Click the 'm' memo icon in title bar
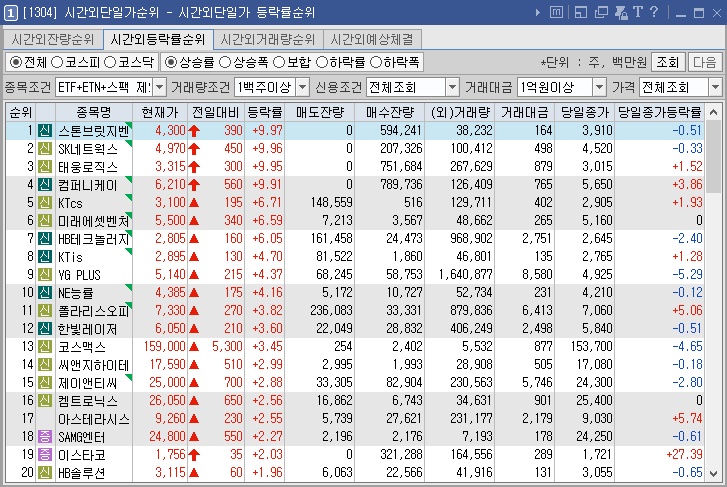727x487 pixels. pos(556,13)
